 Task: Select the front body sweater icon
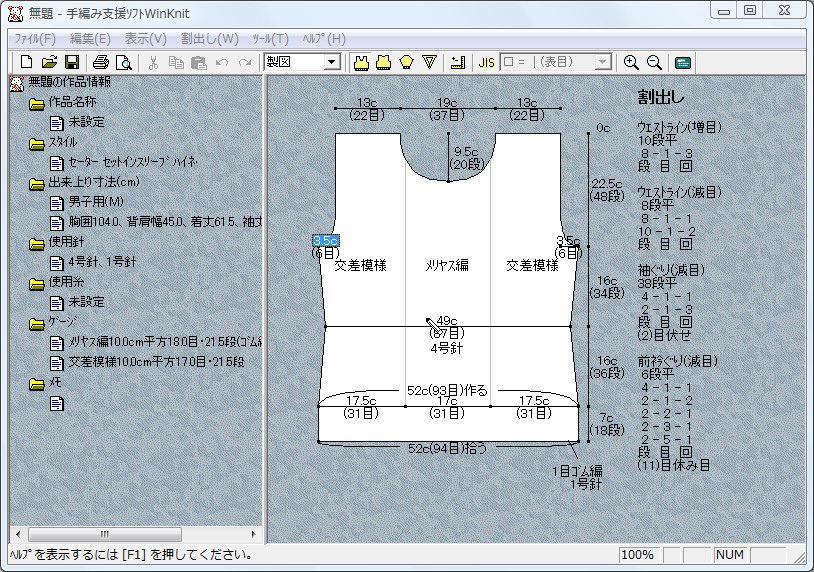[361, 62]
